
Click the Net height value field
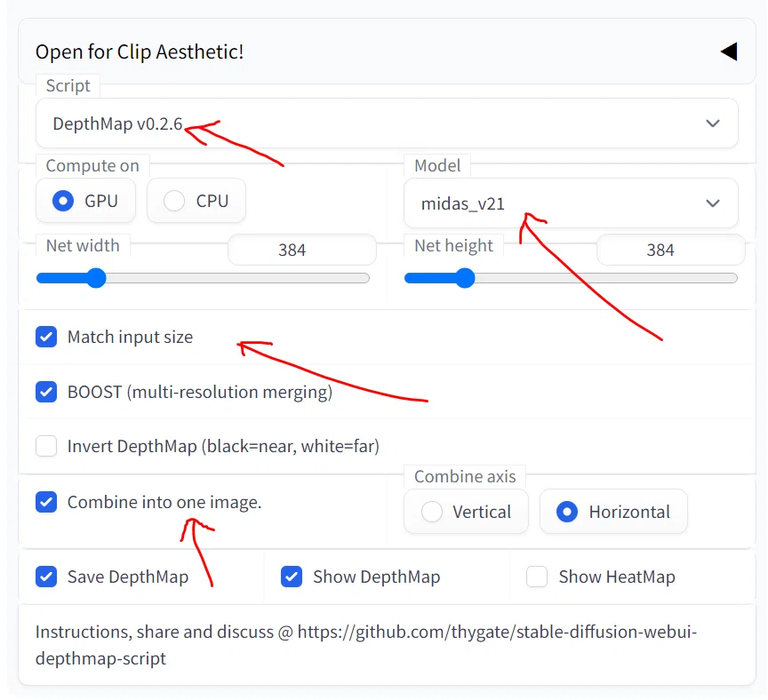click(670, 250)
